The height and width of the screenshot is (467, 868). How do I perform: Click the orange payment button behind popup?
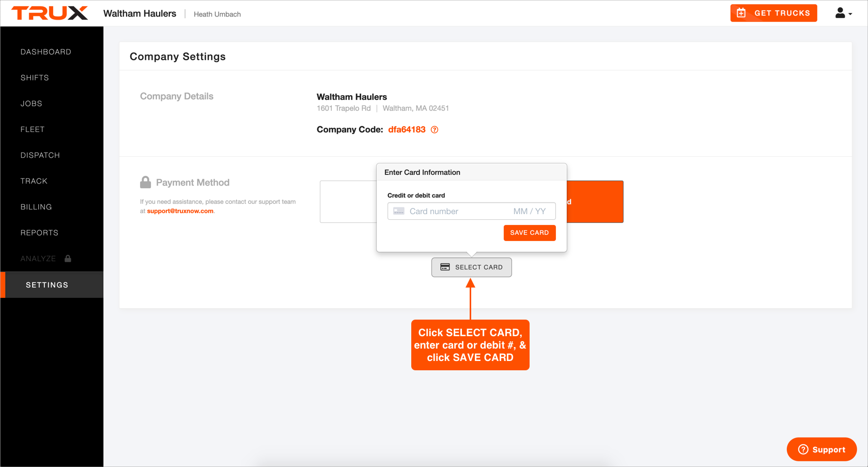pos(595,202)
